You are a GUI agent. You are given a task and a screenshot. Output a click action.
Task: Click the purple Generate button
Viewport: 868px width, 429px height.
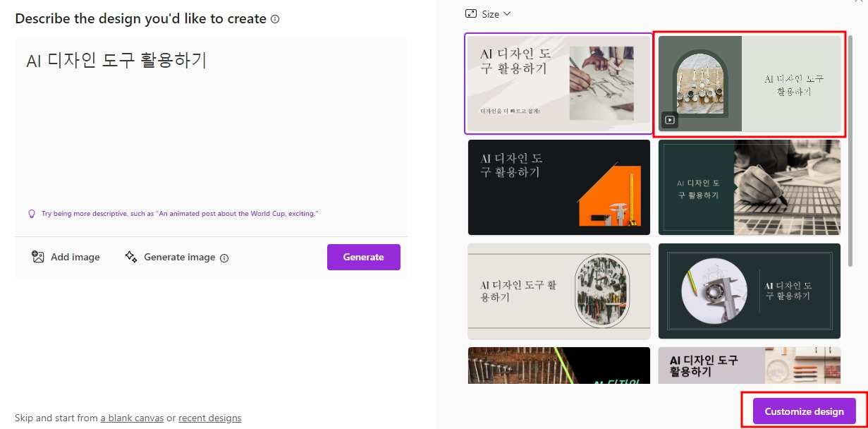363,257
